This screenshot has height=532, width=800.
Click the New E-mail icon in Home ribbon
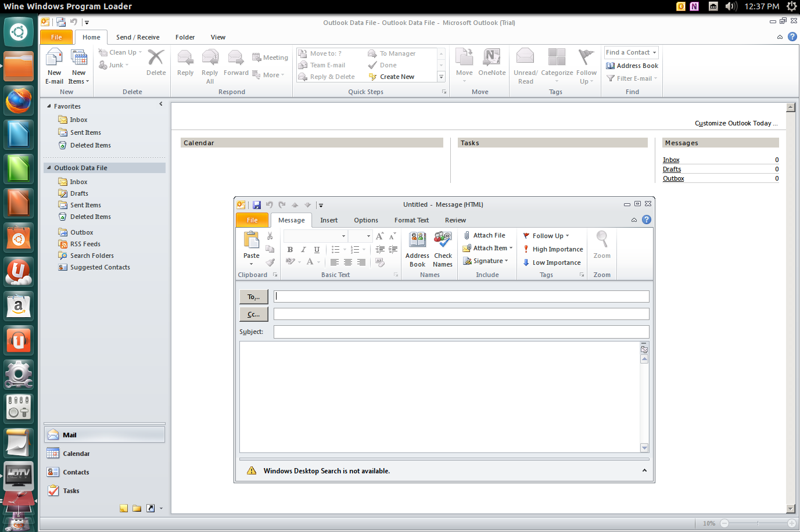pyautogui.click(x=54, y=58)
